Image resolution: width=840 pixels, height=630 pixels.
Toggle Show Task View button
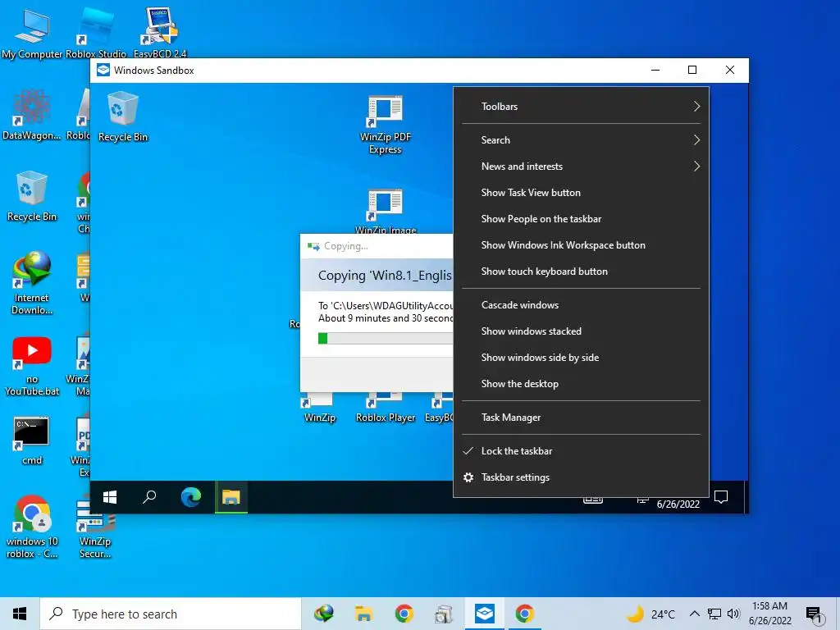(x=582, y=192)
